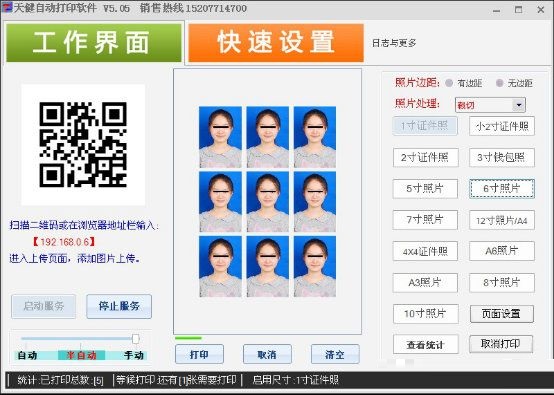Select the 5寸照片 size
Image resolution: width=554 pixels, height=395 pixels.
(x=425, y=189)
